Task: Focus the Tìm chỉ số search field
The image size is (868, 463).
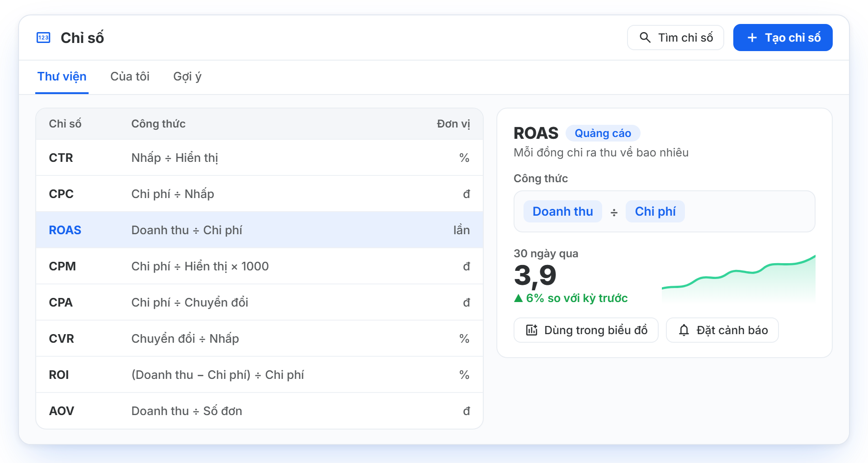Action: [x=675, y=38]
